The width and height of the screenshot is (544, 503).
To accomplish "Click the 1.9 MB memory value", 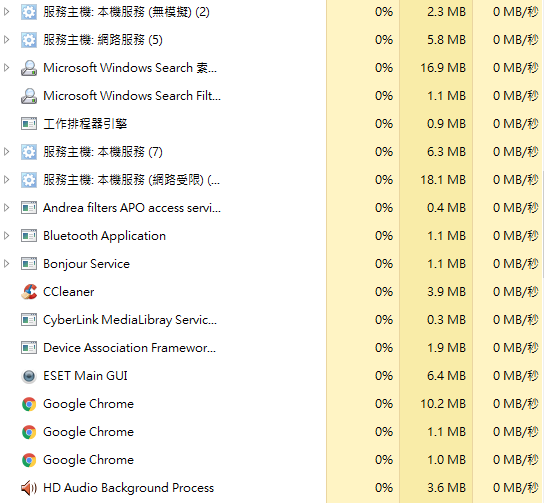I will click(x=447, y=348).
